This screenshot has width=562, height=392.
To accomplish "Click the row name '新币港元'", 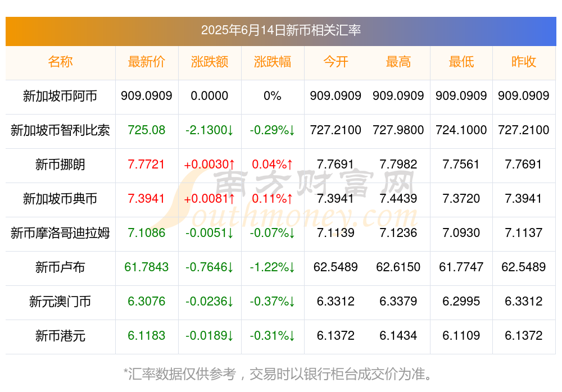I will pos(60,336).
